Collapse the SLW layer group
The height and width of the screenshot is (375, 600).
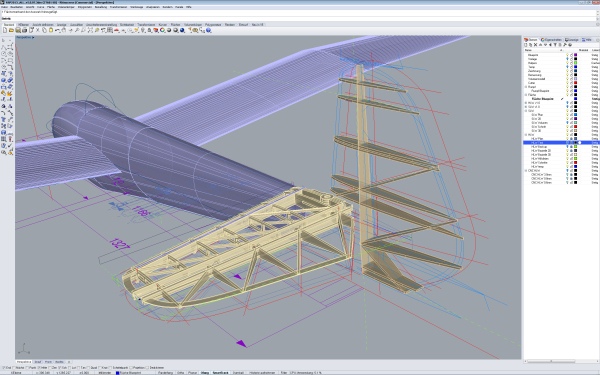pyautogui.click(x=526, y=111)
